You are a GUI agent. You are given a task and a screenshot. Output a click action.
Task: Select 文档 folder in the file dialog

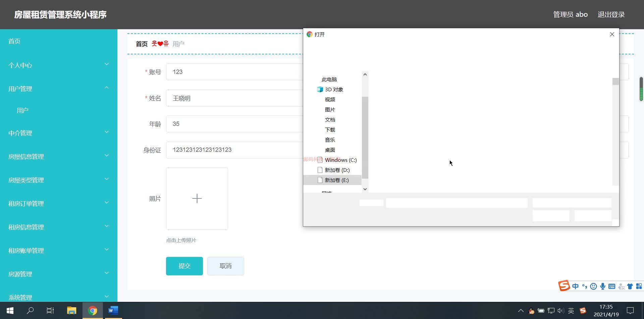pos(330,120)
